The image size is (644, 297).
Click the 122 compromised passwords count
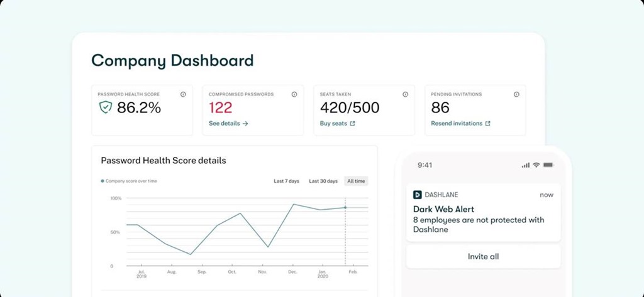[x=220, y=108]
